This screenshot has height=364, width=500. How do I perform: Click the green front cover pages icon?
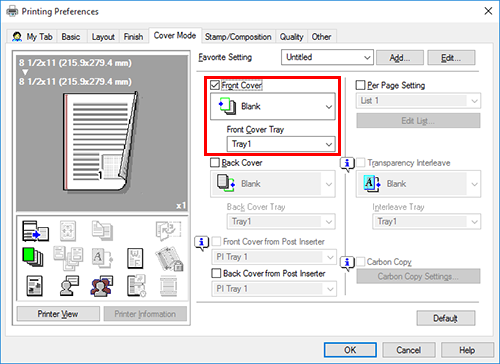pos(33,257)
